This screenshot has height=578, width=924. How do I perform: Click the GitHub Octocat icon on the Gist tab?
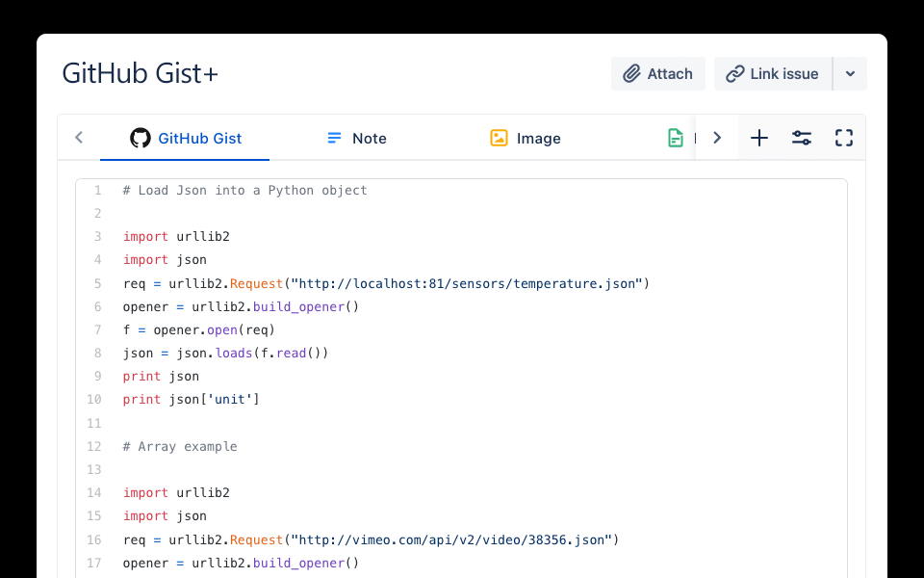point(140,138)
